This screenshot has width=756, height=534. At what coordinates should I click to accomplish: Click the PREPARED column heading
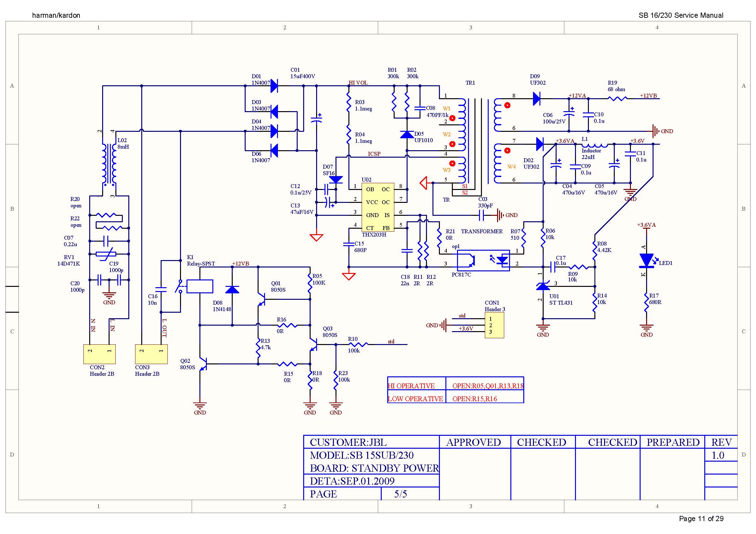673,442
